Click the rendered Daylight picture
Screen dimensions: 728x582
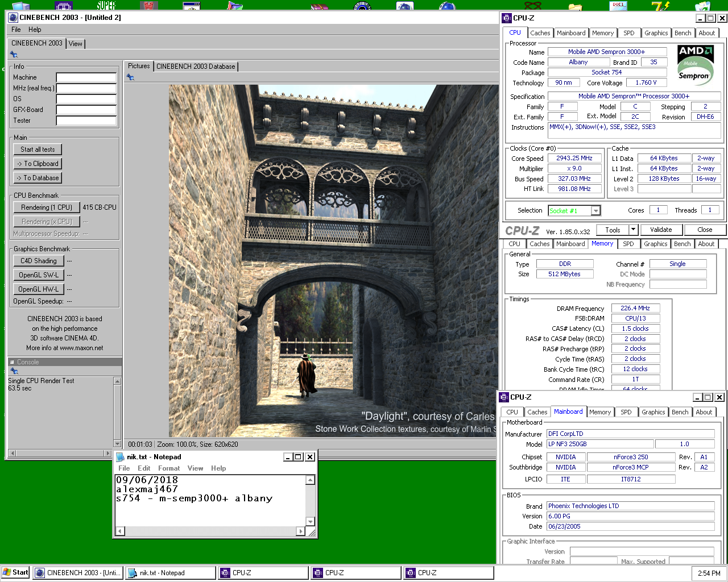[x=333, y=261]
